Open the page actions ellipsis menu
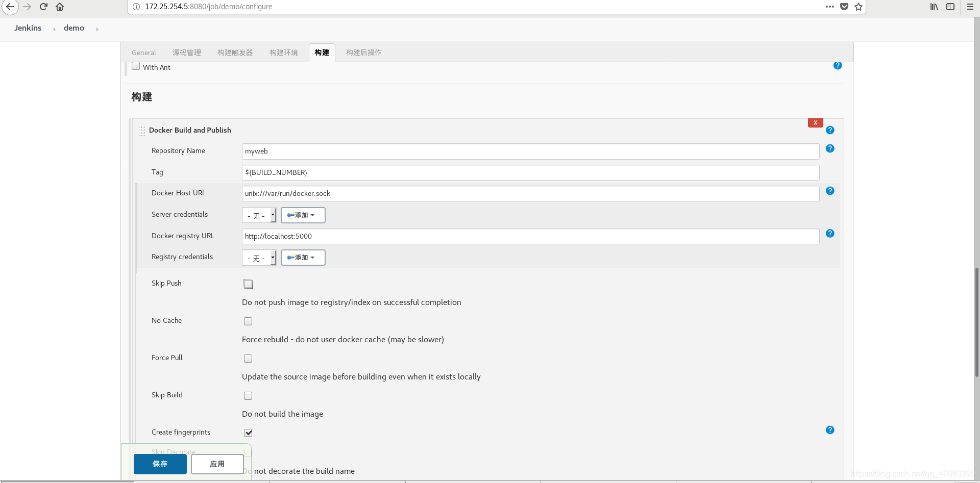980x483 pixels. [830, 7]
